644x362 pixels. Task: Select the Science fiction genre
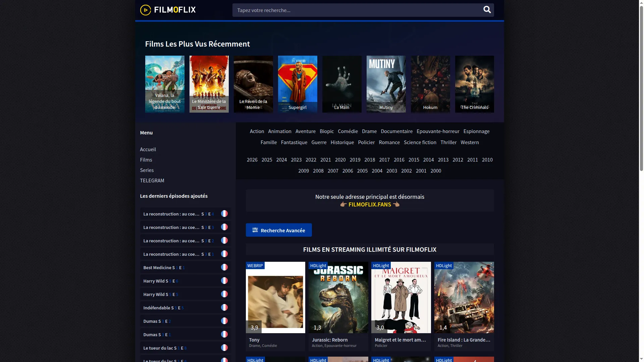coord(420,142)
